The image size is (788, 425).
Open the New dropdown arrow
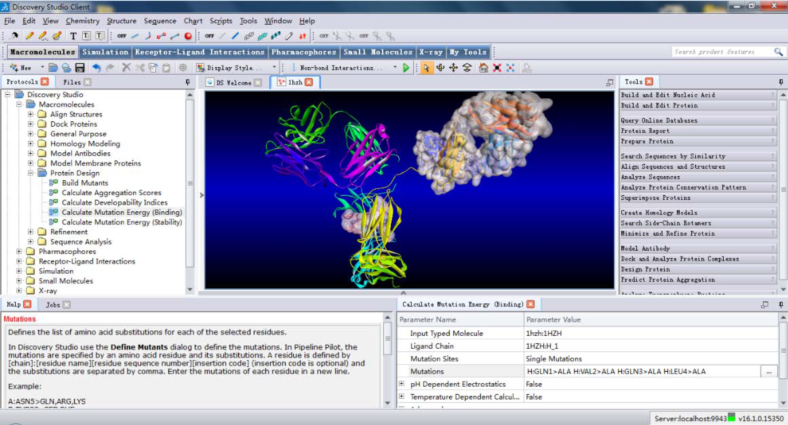[x=42, y=67]
